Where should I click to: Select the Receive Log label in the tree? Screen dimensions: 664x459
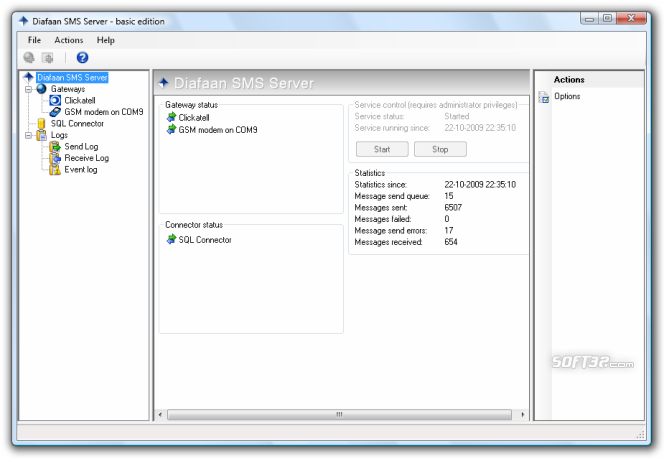[86, 158]
